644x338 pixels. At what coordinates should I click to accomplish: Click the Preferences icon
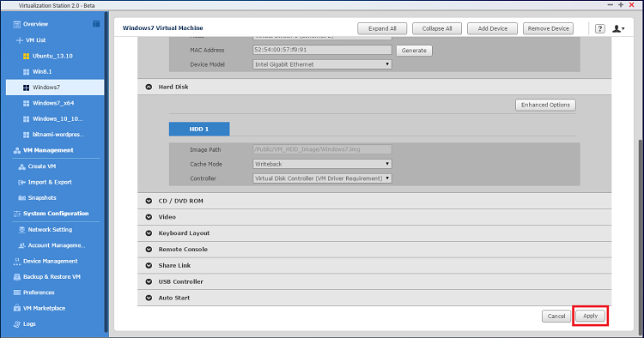pyautogui.click(x=17, y=293)
